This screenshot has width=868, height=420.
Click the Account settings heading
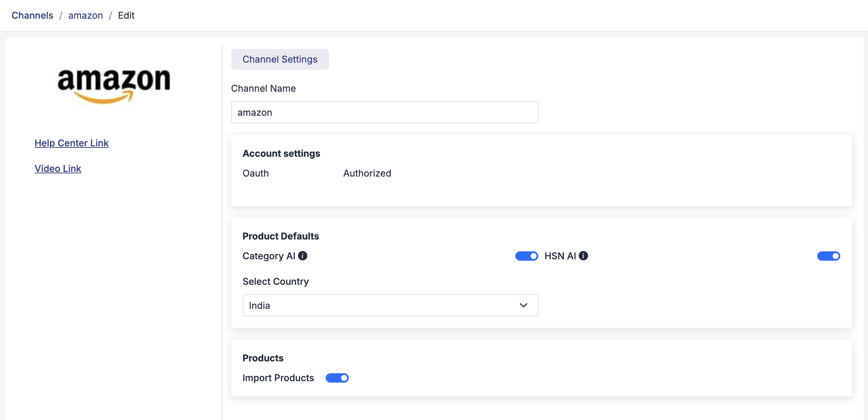(281, 154)
